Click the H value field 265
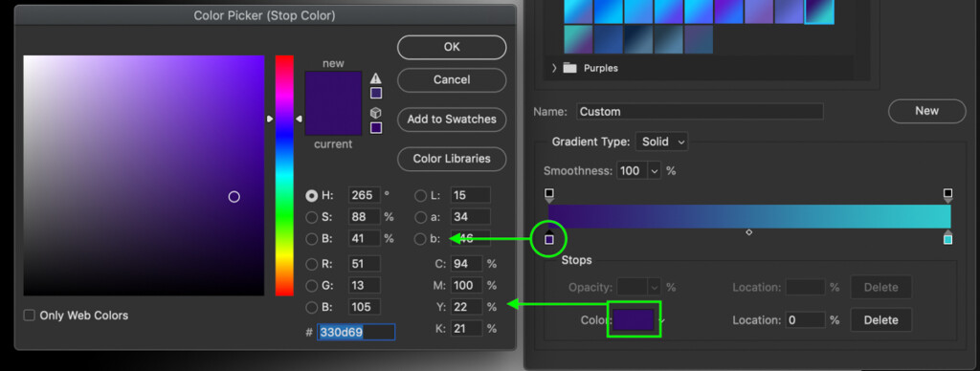 (x=365, y=195)
